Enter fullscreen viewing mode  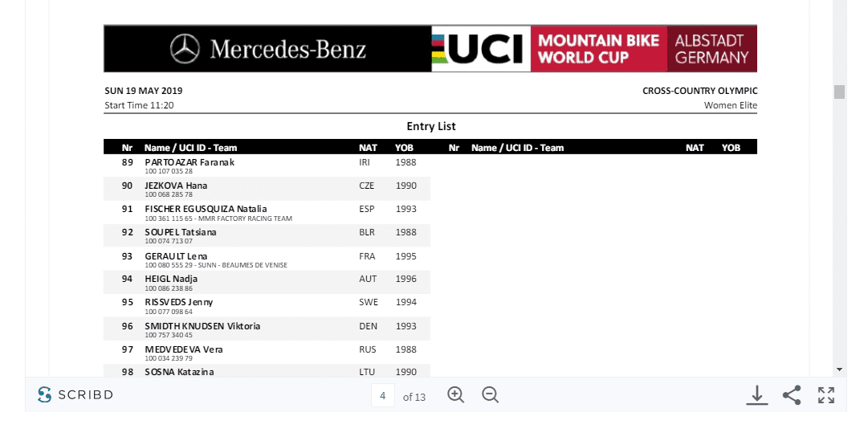(x=826, y=395)
